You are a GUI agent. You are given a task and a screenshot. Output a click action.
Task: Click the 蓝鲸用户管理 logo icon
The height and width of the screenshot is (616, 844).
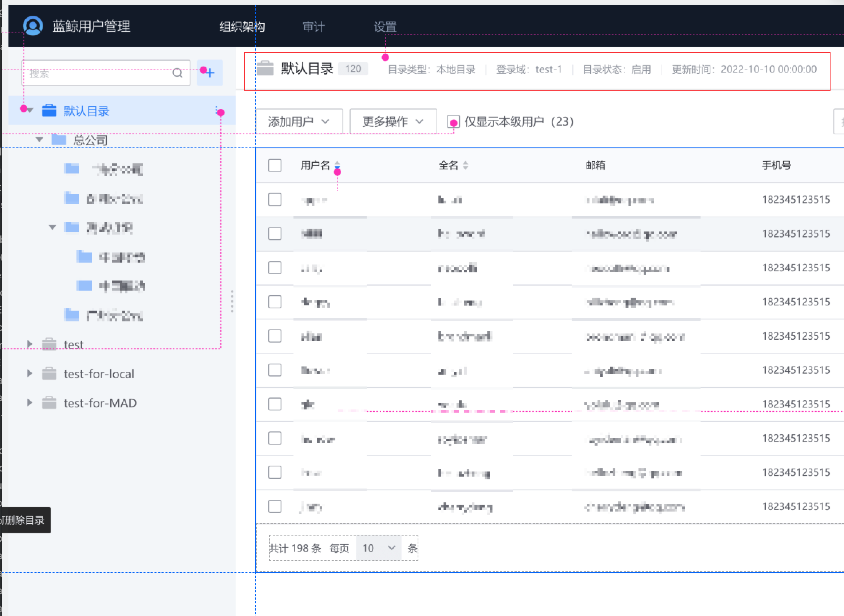(33, 26)
